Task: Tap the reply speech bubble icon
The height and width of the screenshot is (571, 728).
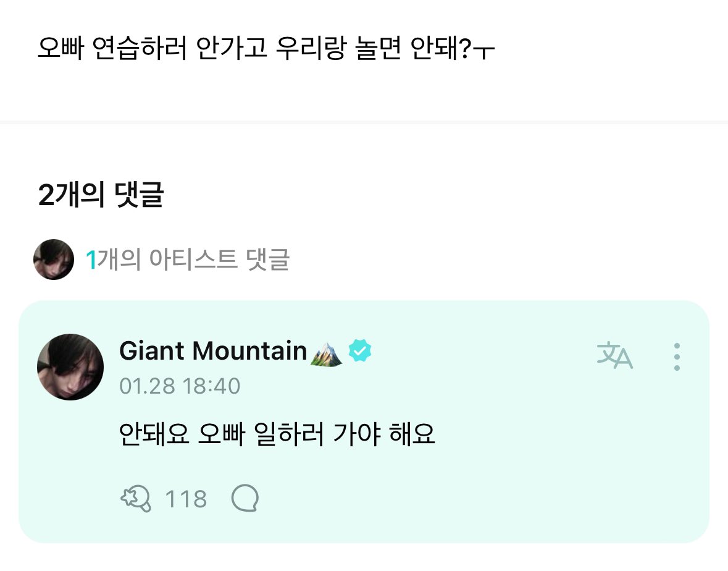Action: point(245,499)
